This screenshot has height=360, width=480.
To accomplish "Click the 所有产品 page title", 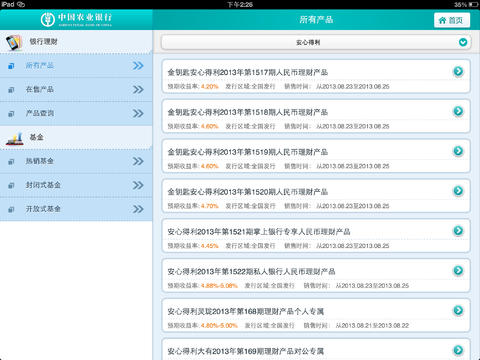I will pyautogui.click(x=316, y=20).
